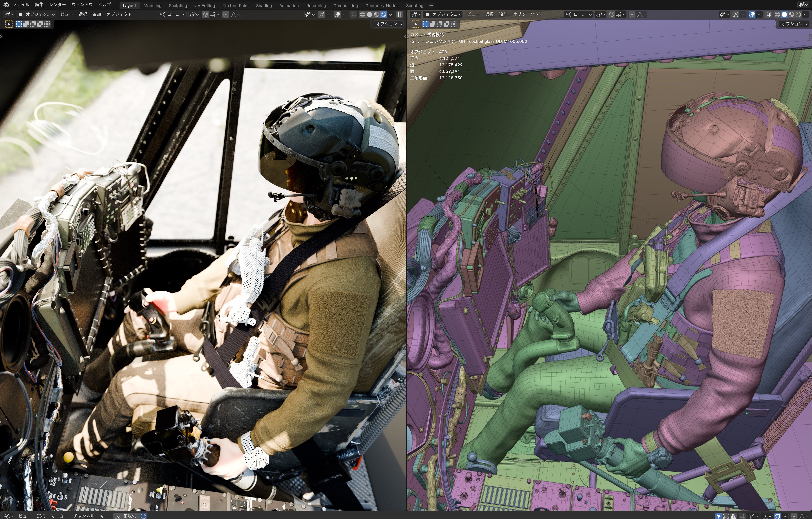Choose Extend selection mode in right viewport

tap(433, 24)
